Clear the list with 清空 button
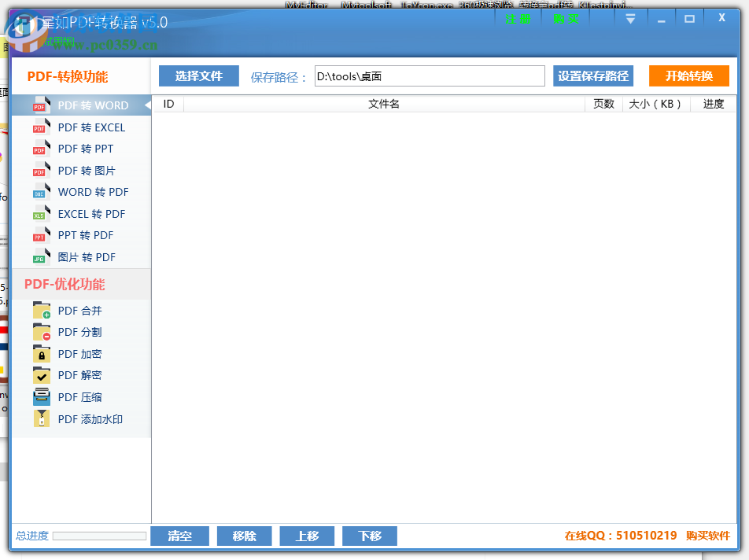Image resolution: width=749 pixels, height=560 pixels. coord(179,536)
